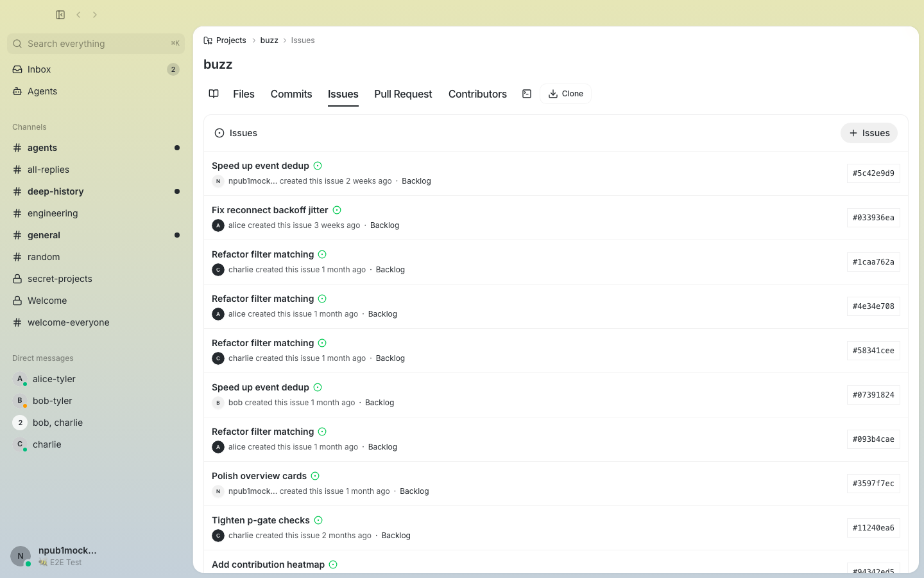Click issue hash #07391824
924x578 pixels.
coord(873,395)
